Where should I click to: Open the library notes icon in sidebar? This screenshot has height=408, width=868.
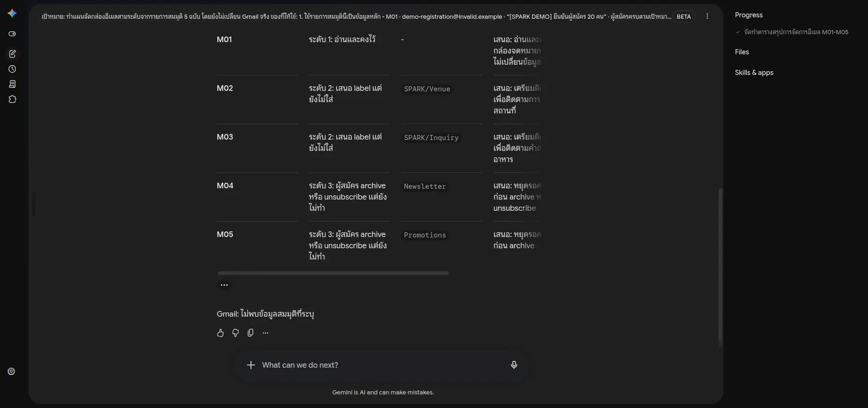pyautogui.click(x=12, y=84)
